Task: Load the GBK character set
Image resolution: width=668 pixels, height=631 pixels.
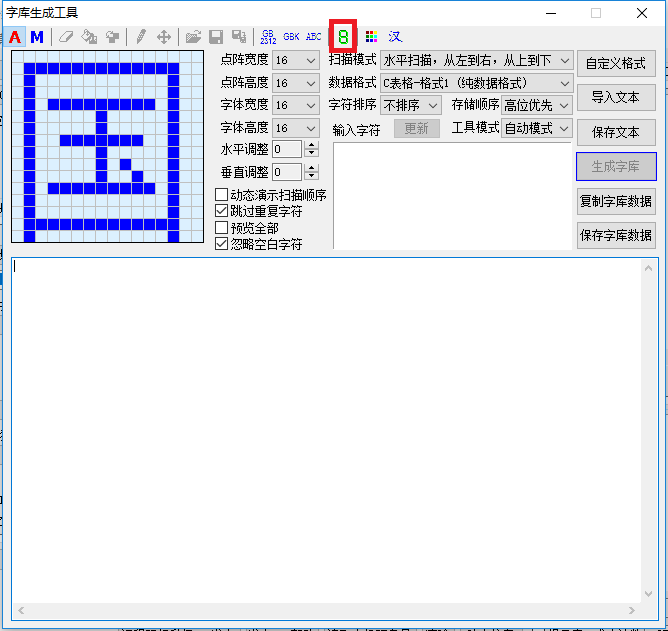Action: (x=291, y=37)
